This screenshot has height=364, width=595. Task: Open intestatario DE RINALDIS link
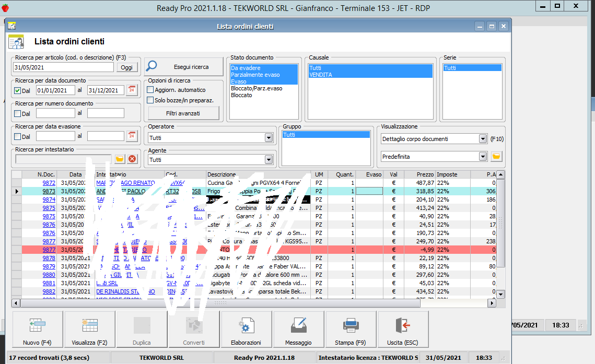pos(125,291)
